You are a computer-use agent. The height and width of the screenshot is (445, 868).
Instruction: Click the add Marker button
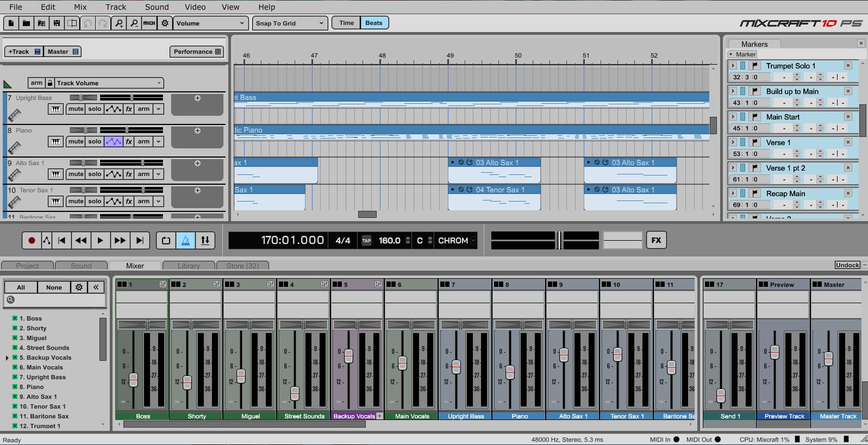(742, 54)
